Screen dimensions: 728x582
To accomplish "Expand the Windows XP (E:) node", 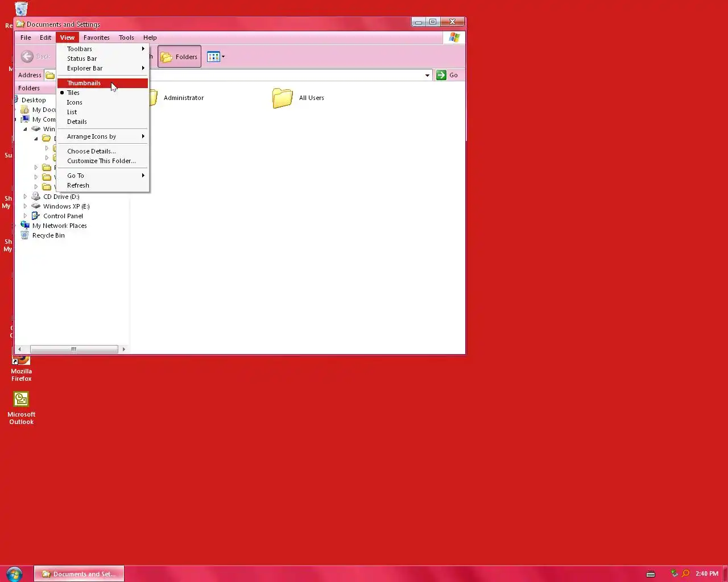I will point(25,206).
